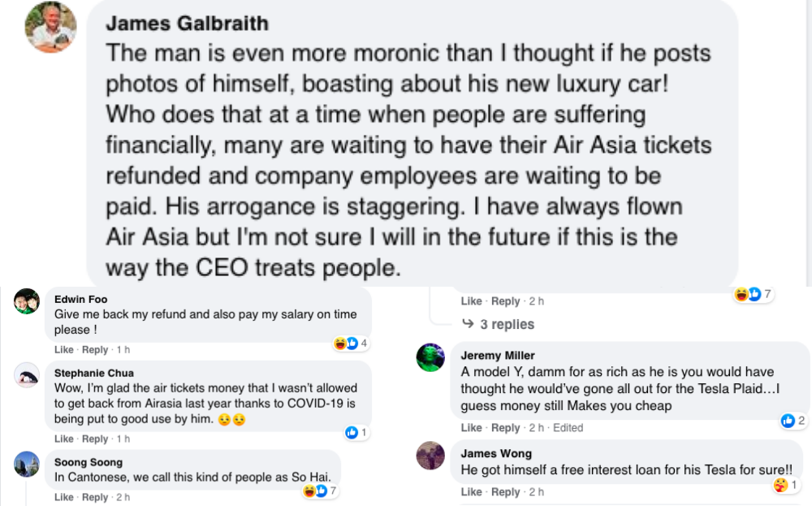Screen dimensions: 812x506
Task: Click James Galbraith's profile picture
Action: pyautogui.click(x=51, y=27)
